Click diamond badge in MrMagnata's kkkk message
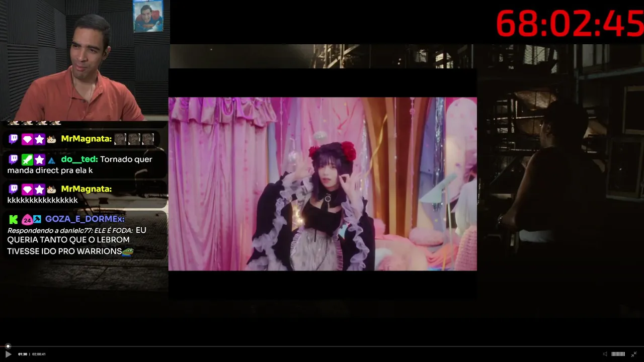The image size is (644, 362). click(27, 190)
